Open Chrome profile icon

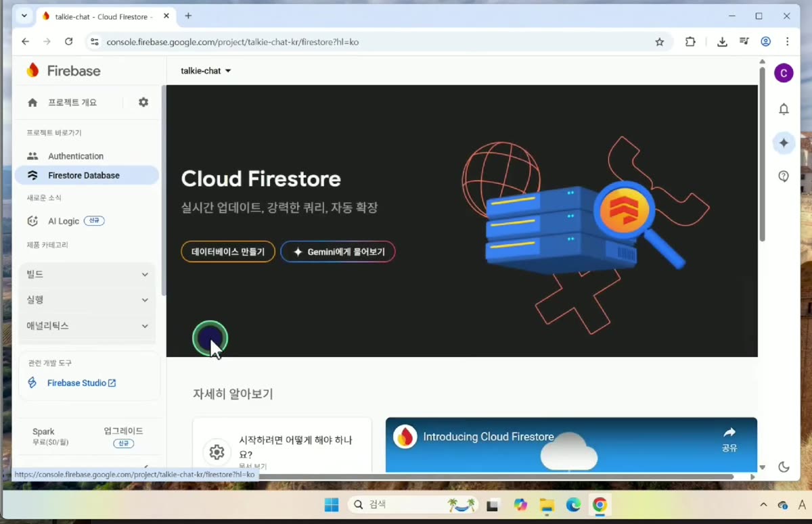click(x=766, y=42)
